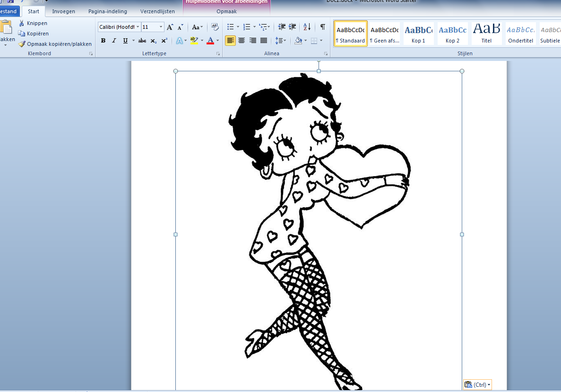Apply the Ondertitel style

pos(520,34)
